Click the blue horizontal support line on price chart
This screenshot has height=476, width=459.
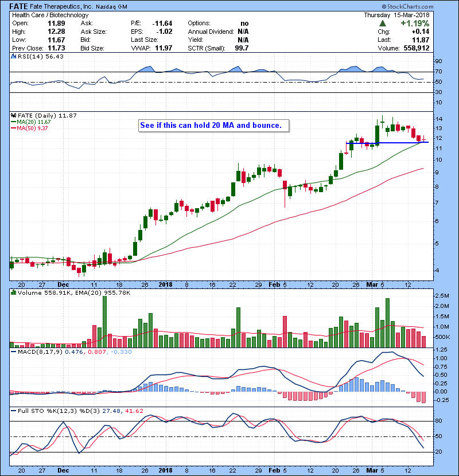coord(387,142)
